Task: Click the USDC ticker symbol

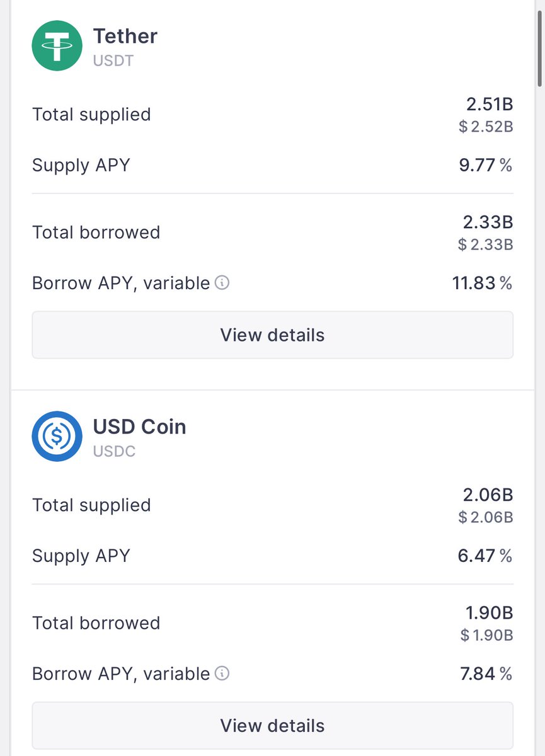Action: 114,451
